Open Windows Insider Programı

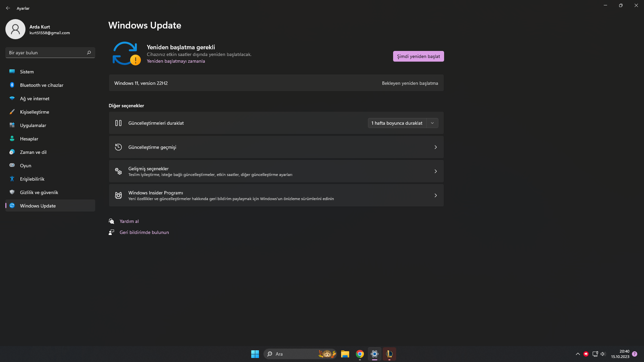click(x=276, y=195)
